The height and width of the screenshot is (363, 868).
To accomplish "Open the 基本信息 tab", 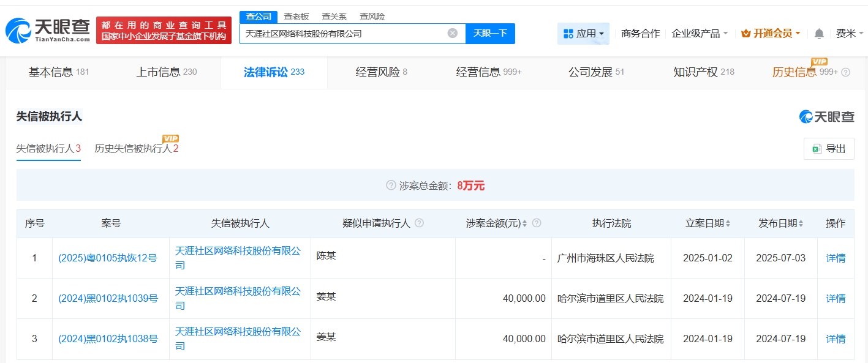I will 59,72.
